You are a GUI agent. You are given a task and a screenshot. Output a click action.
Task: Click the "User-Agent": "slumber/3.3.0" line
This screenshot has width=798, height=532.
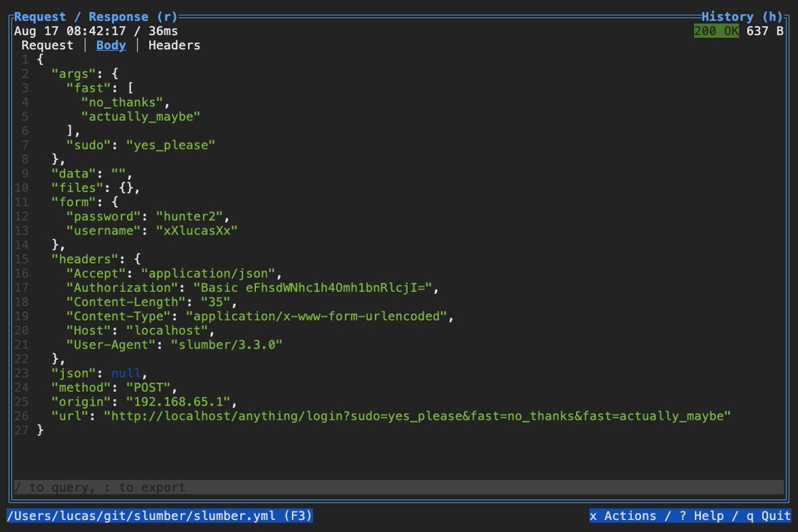(174, 344)
